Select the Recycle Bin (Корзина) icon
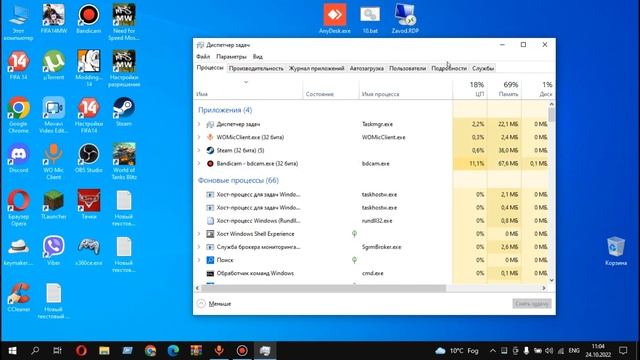 click(x=616, y=251)
